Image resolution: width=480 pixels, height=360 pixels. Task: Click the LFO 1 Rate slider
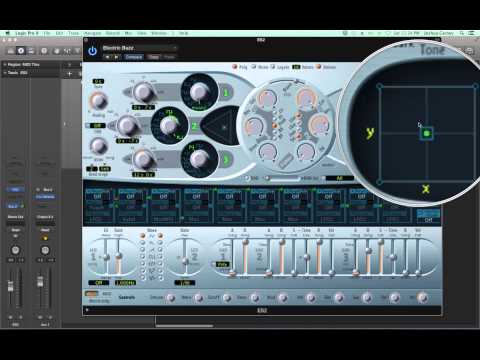point(118,256)
